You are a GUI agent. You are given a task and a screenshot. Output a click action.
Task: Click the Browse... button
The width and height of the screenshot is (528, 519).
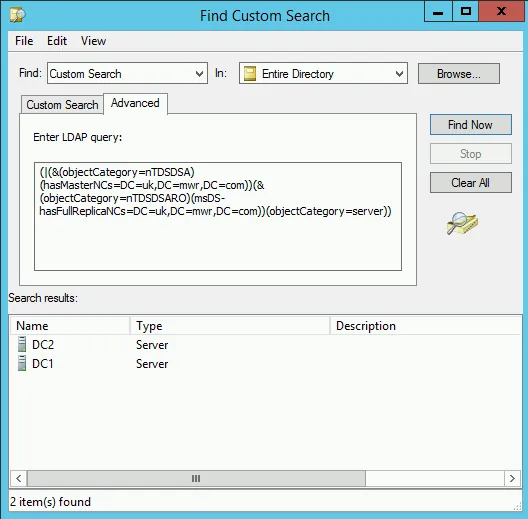point(459,73)
